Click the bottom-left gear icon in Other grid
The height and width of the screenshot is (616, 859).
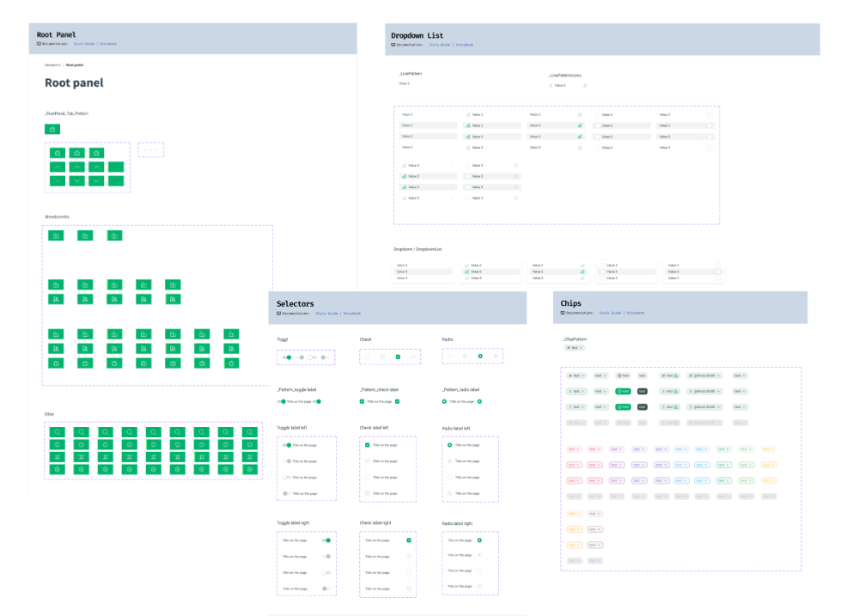[x=56, y=469]
